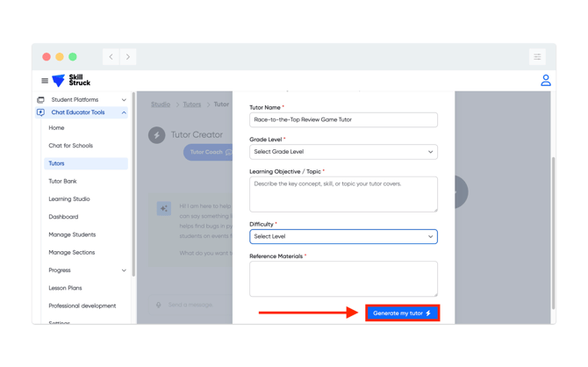This screenshot has width=588, height=367.
Task: Open the user profile icon
Action: click(545, 81)
